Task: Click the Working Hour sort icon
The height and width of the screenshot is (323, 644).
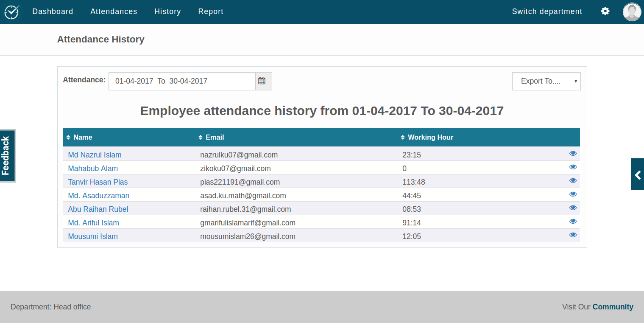Action: [402, 137]
